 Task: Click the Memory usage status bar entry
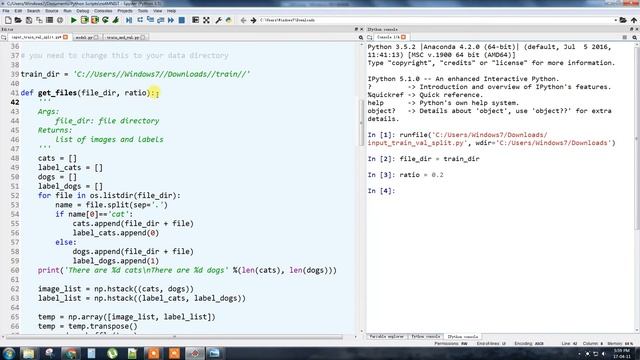(x=621, y=344)
